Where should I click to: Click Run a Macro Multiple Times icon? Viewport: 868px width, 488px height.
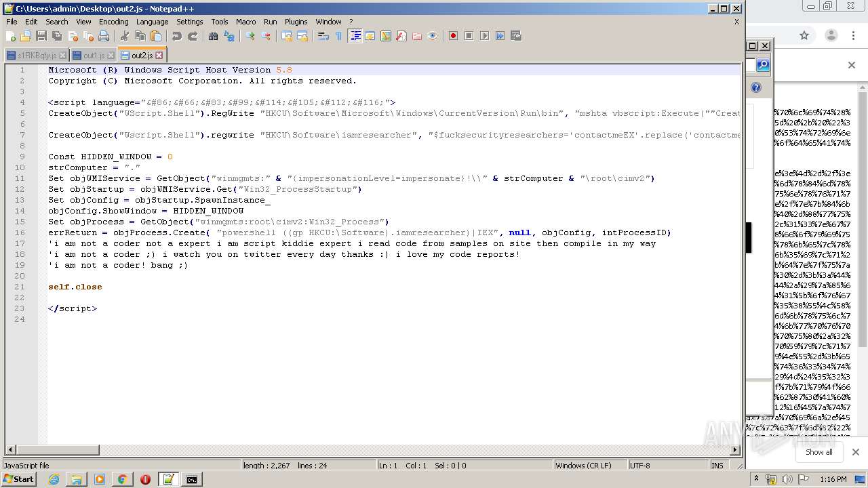(x=500, y=36)
